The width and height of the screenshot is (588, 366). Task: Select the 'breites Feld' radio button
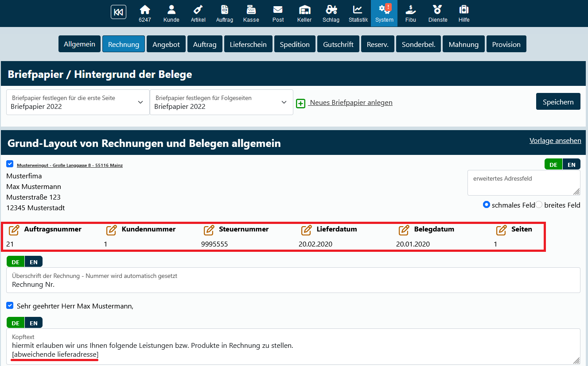point(539,204)
